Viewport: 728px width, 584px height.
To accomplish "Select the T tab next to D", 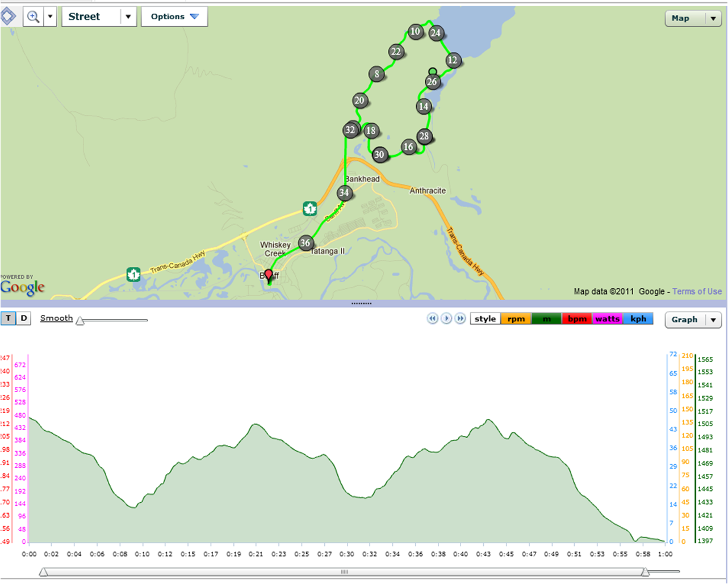I will (x=8, y=318).
